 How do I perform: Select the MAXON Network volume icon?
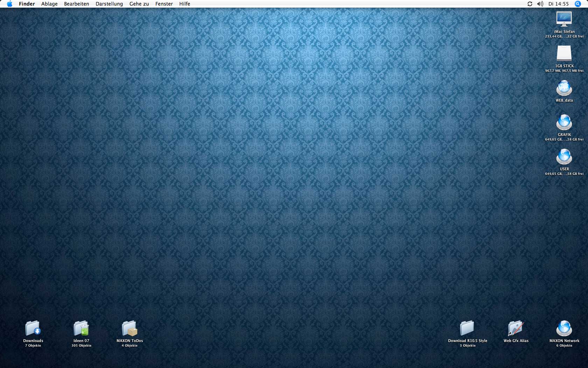tap(564, 328)
